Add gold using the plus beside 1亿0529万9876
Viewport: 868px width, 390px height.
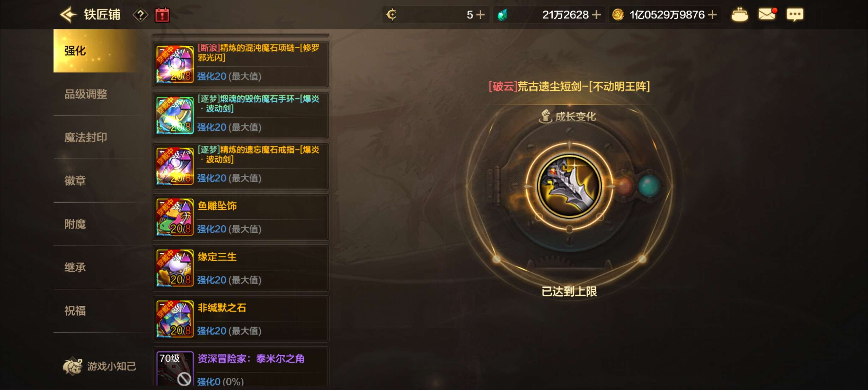coord(712,15)
